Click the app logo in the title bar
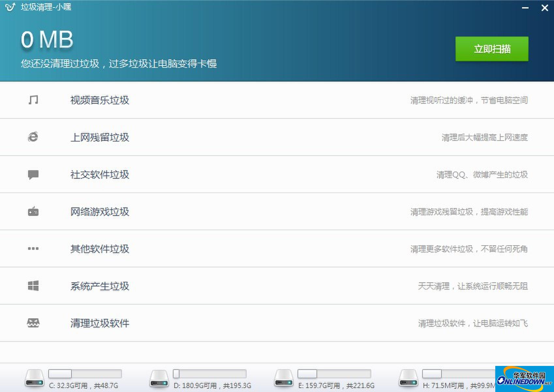 (10, 7)
